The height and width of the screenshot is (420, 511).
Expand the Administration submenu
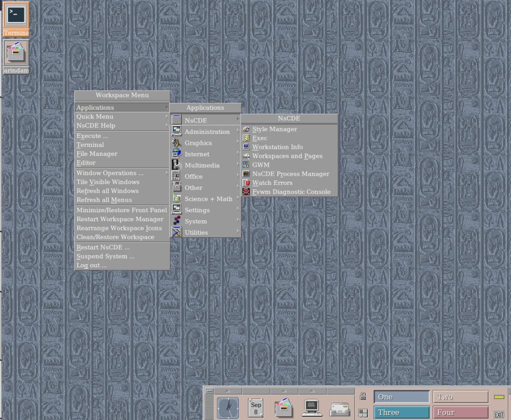205,132
